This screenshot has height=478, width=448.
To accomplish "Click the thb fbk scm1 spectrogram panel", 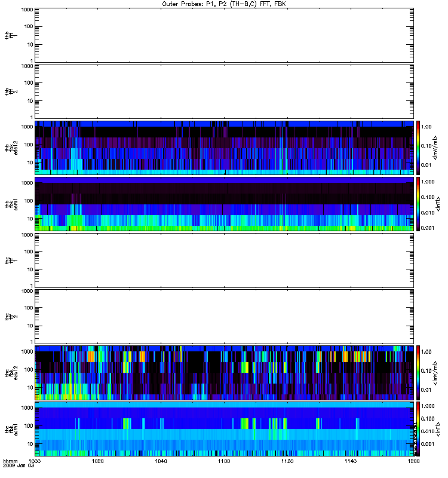I will click(224, 204).
